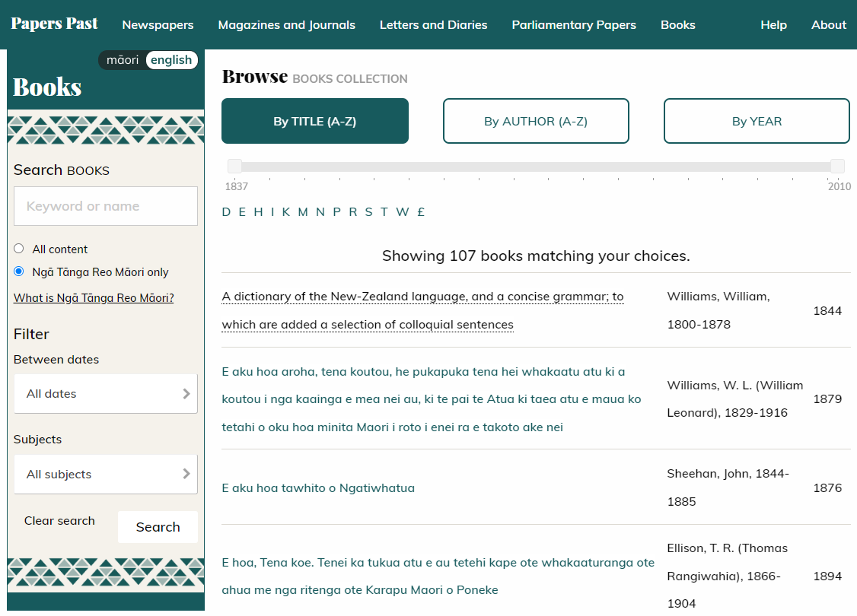This screenshot has width=857, height=616.
Task: Open the Help page
Action: click(773, 24)
